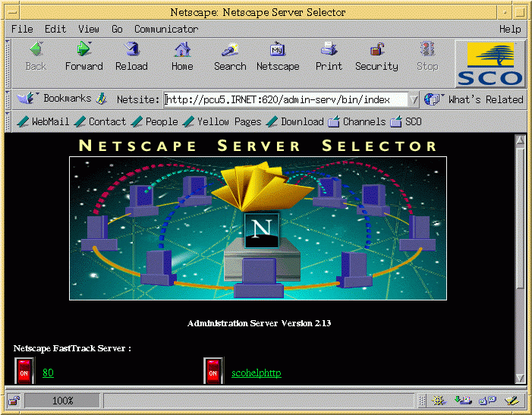Collapse the location toolbar using its left handle
532x415 pixels.
pos(8,99)
